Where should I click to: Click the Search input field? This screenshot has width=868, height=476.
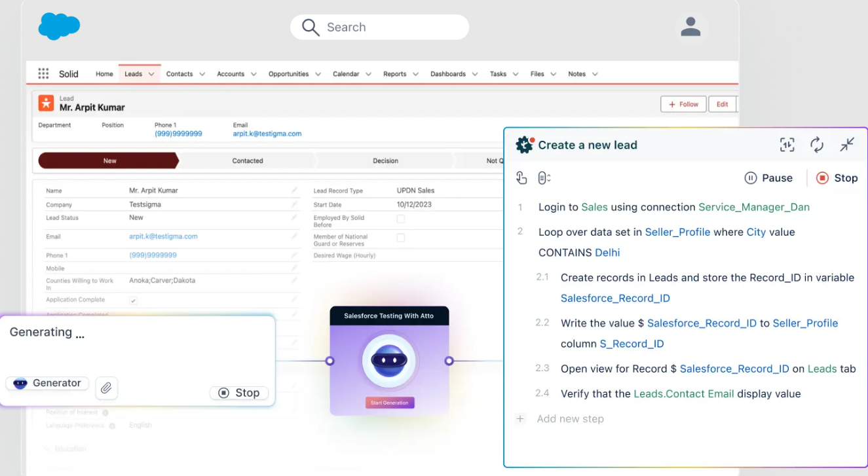click(x=379, y=27)
